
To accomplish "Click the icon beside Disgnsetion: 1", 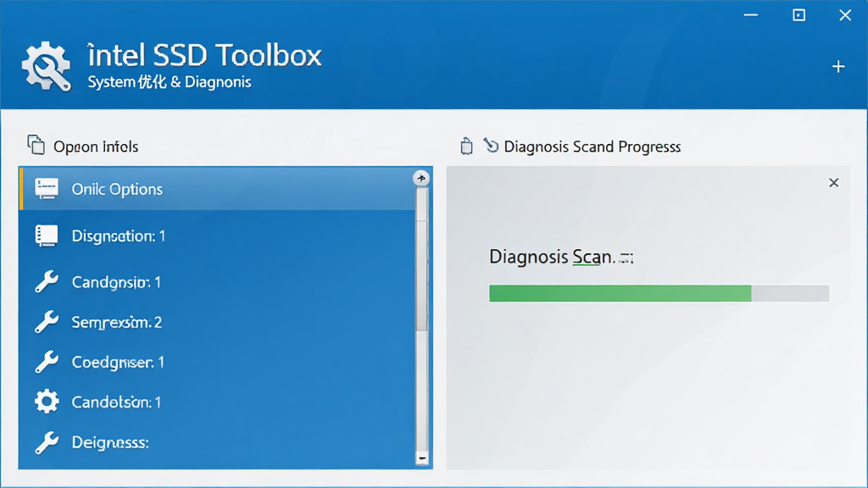I will pos(47,236).
